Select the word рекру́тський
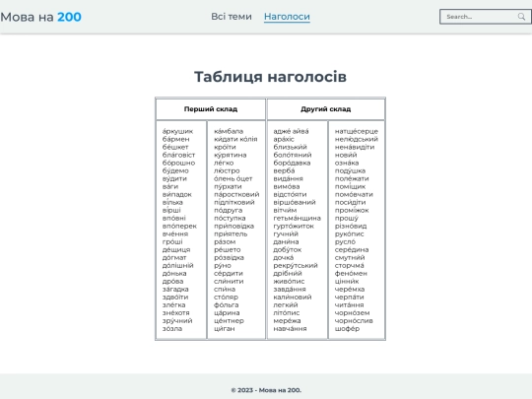This screenshot has height=399, width=532. click(296, 265)
